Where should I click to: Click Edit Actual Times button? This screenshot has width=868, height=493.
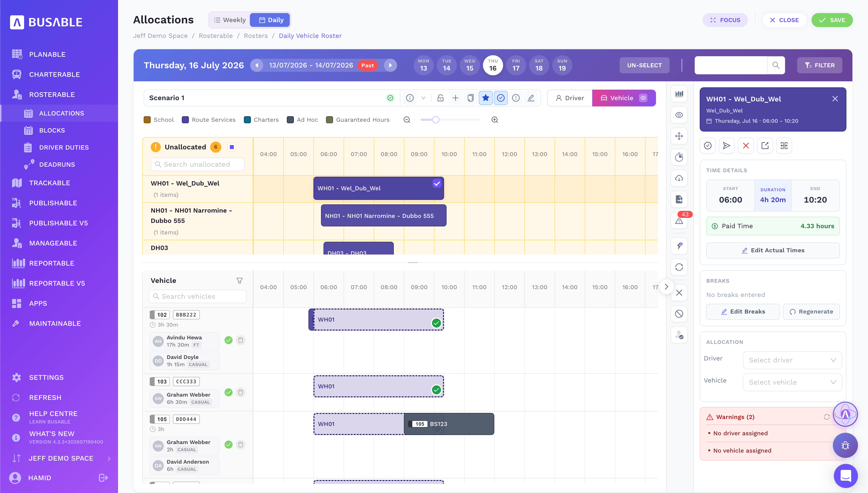point(773,251)
